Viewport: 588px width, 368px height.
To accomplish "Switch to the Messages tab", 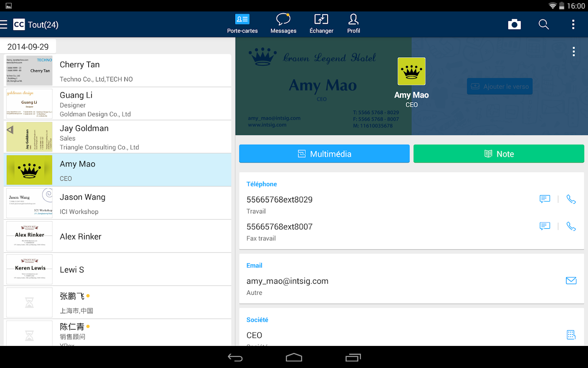I will (x=283, y=24).
